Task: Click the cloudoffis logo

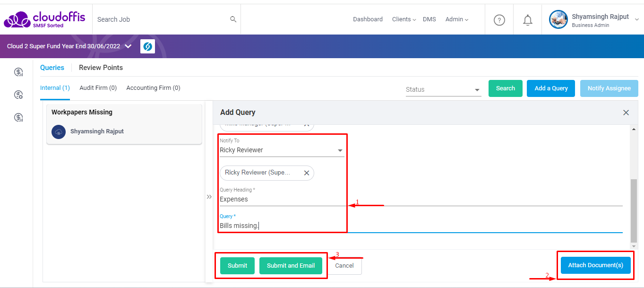Action: point(44,19)
